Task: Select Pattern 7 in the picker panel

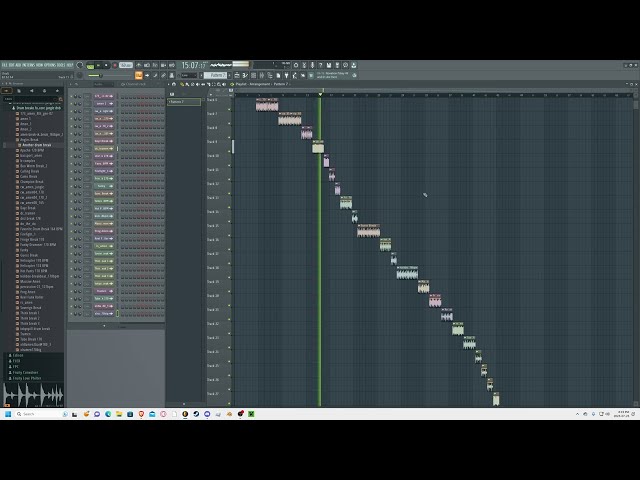Action: click(x=184, y=102)
